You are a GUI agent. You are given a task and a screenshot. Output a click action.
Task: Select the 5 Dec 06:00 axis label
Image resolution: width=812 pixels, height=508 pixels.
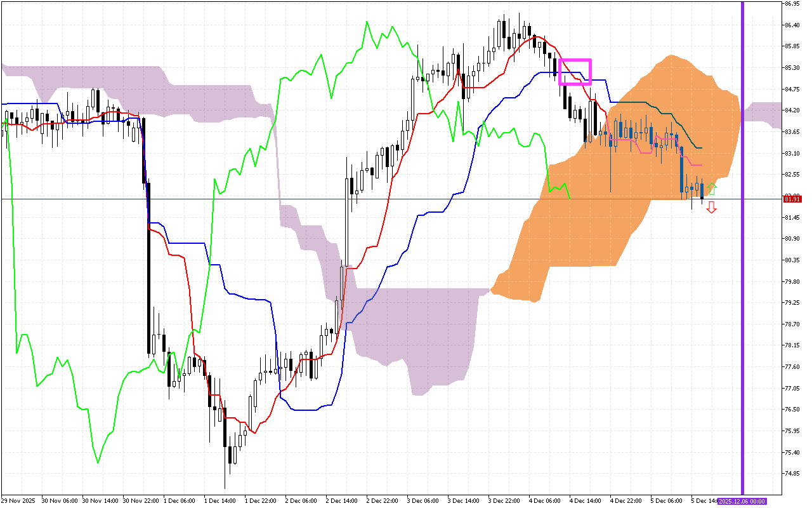click(x=665, y=500)
